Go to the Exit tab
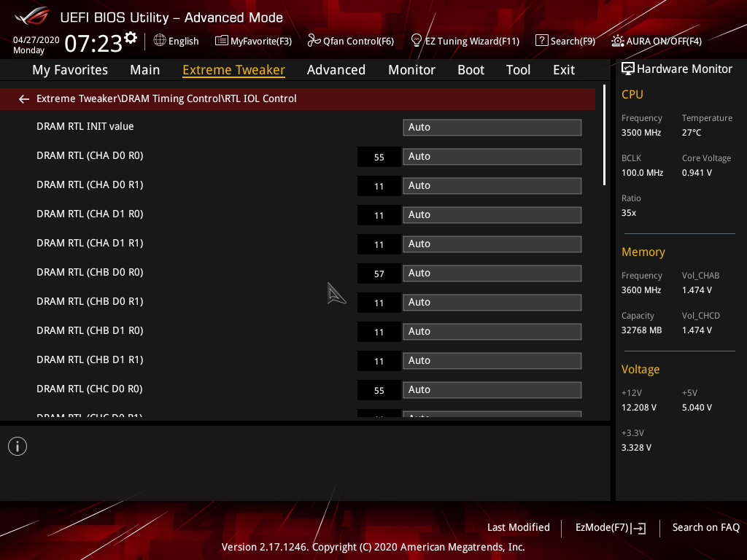The image size is (747, 560). coord(564,69)
